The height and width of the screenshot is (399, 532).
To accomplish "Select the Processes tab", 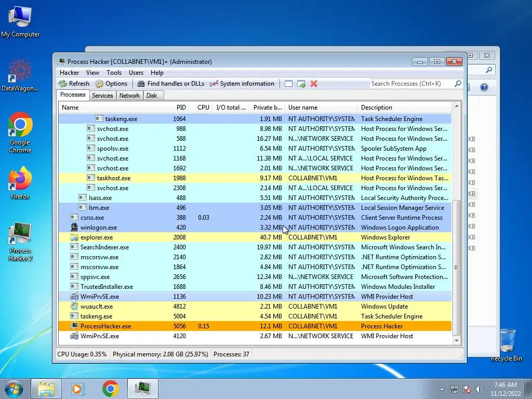I will [73, 95].
